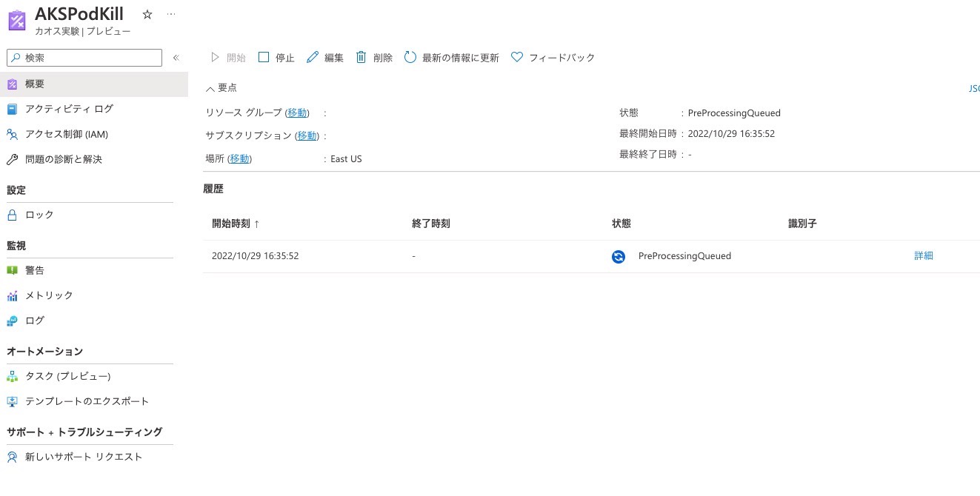Click the 最終開始日時 value 2022/10/29 16:35:52
This screenshot has width=980, height=496.
(731, 134)
